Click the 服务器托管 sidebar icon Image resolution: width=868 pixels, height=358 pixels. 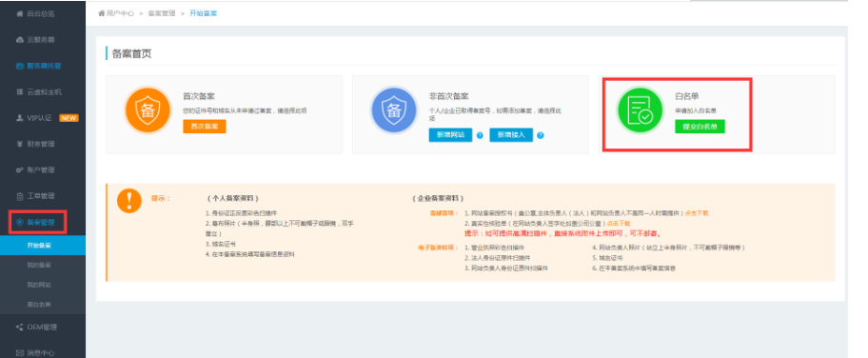[x=20, y=66]
